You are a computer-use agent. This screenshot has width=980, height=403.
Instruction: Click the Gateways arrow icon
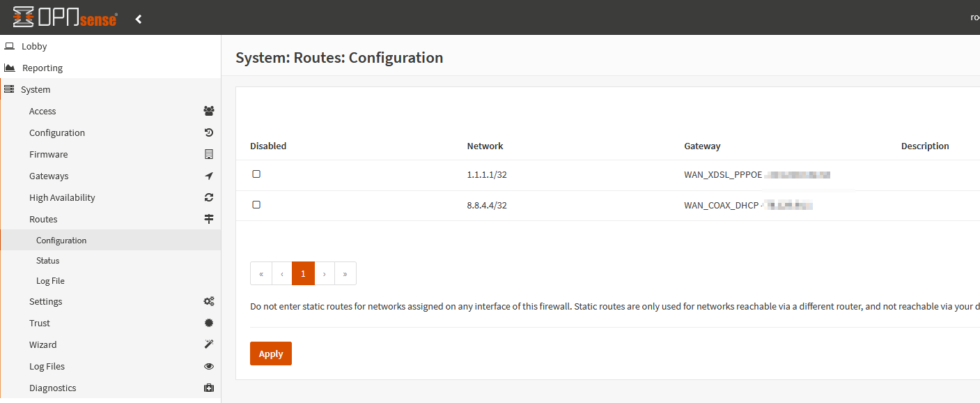coord(208,176)
